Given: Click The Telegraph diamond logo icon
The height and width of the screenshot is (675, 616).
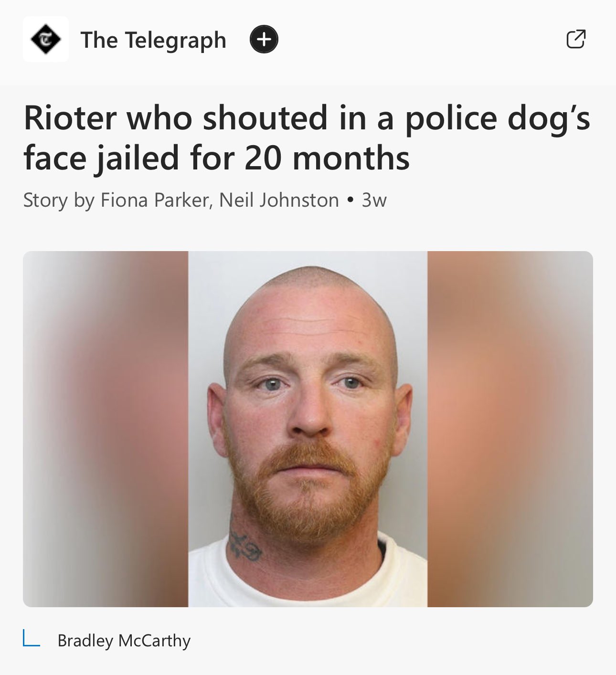Looking at the screenshot, I should pos(46,39).
